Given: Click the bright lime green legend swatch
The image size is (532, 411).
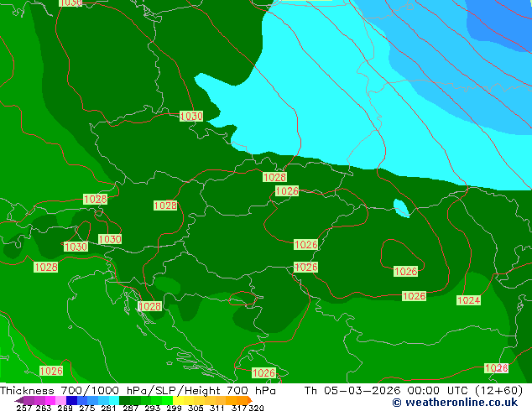Looking at the screenshot, I should click(x=168, y=400).
